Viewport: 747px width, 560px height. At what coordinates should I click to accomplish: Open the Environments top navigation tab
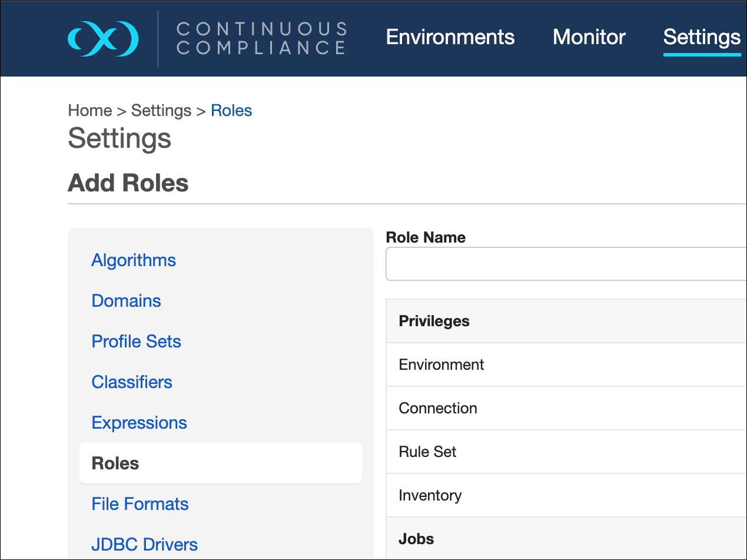click(x=450, y=37)
